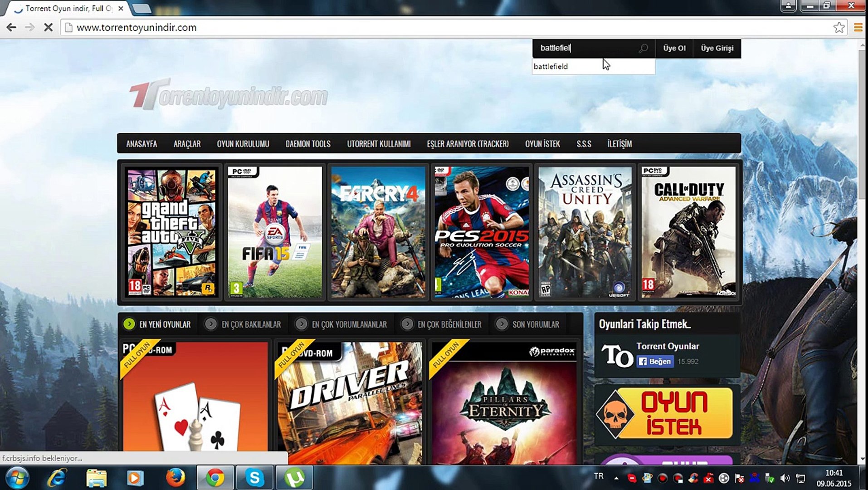Image resolution: width=868 pixels, height=490 pixels.
Task: Click the page's vertical scrollbar thumb
Action: 862,123
